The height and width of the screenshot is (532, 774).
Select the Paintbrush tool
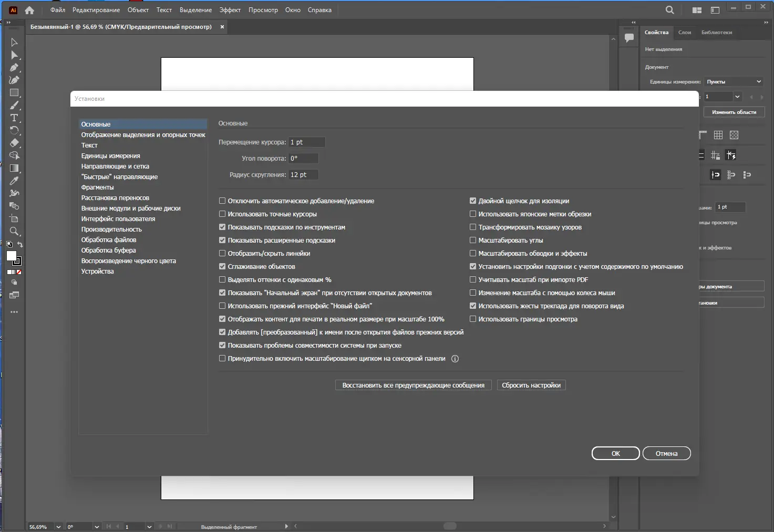tap(14, 106)
